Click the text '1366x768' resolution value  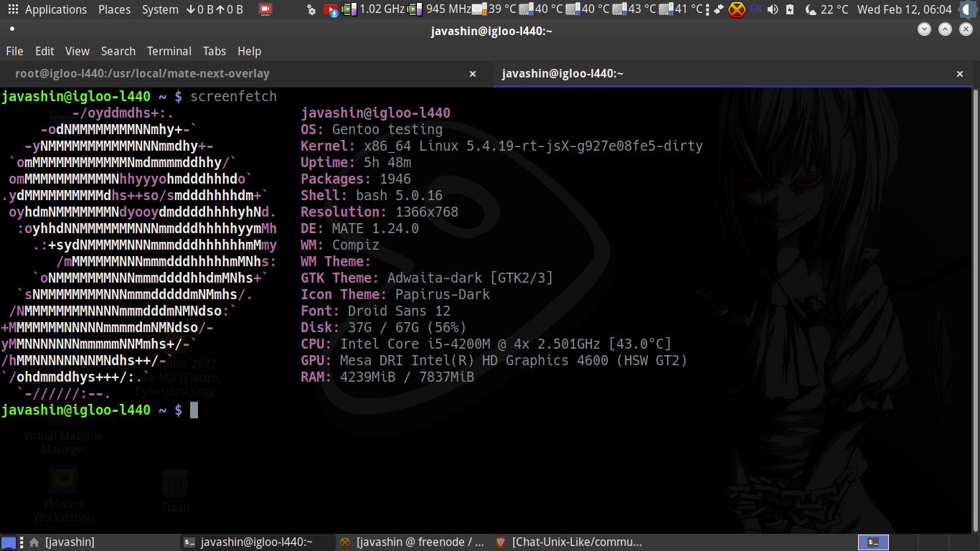pos(427,212)
